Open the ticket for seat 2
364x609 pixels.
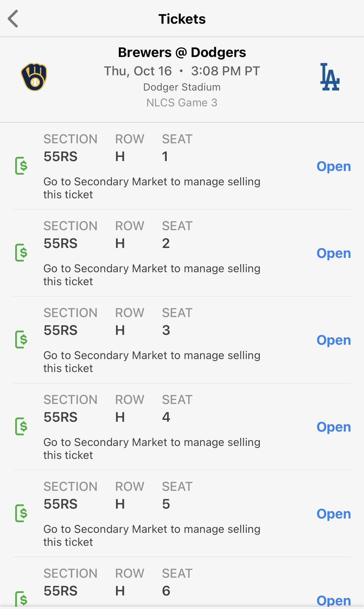[x=334, y=253]
